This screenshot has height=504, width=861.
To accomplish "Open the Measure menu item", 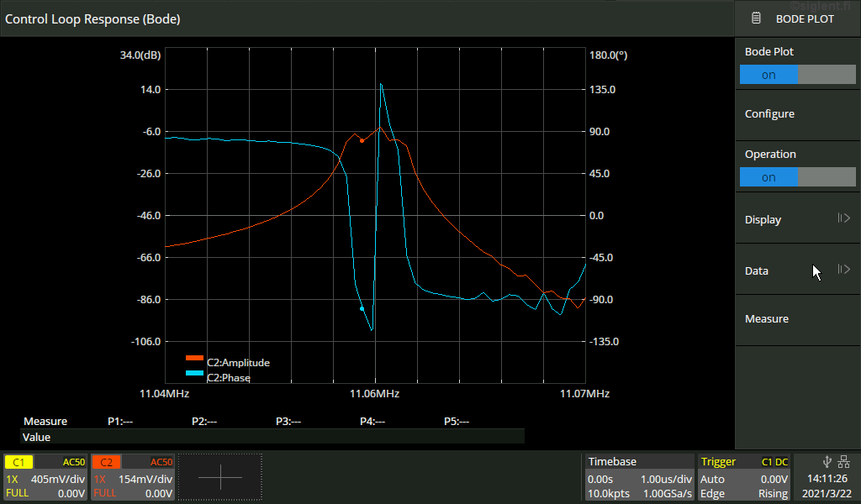I will pos(797,319).
